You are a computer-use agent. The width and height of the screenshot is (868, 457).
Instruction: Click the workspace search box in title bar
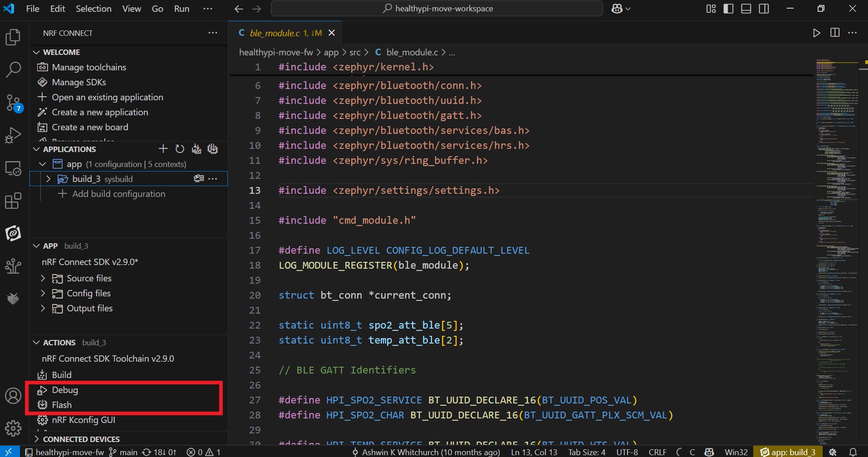pos(436,9)
